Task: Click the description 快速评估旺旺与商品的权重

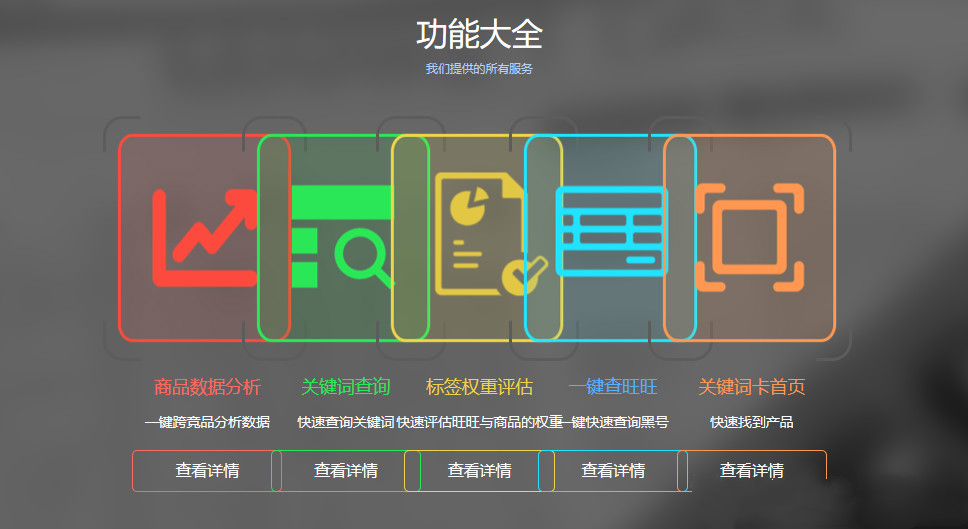Action: pyautogui.click(x=480, y=422)
